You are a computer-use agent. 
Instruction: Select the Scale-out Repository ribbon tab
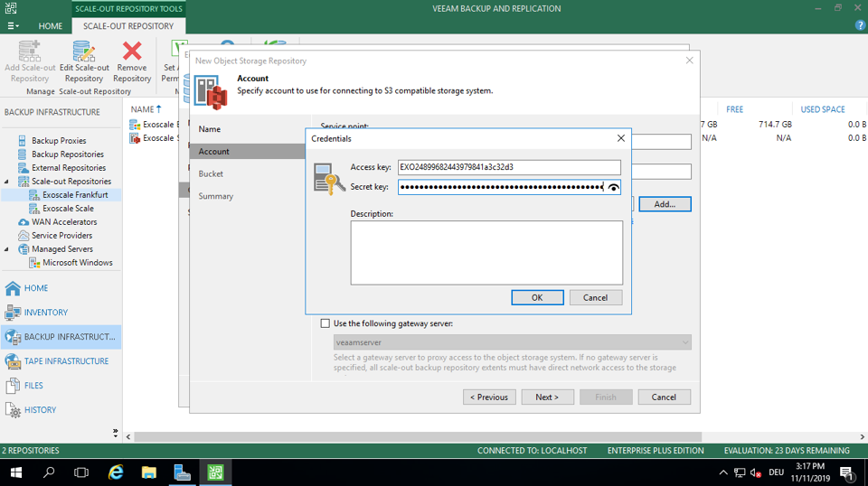[128, 26]
